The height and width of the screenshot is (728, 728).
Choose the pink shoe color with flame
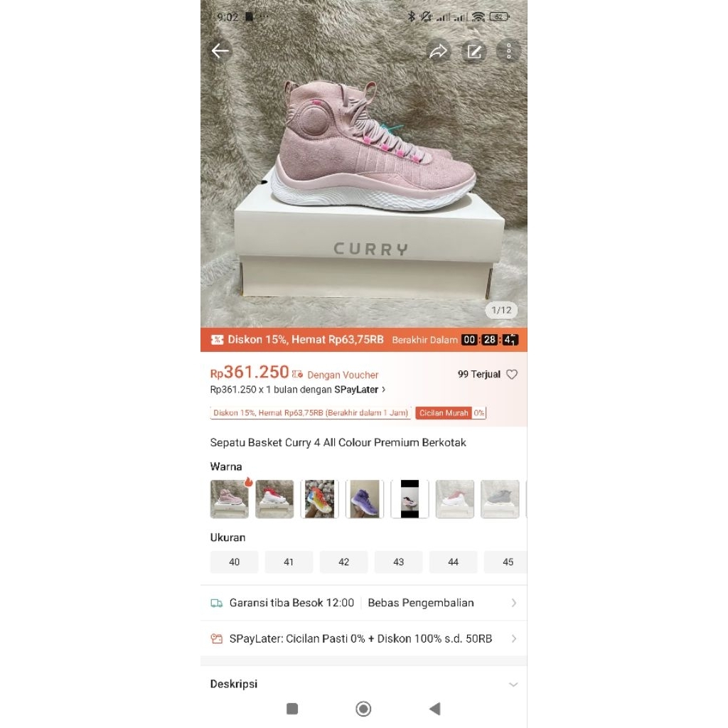(230, 499)
